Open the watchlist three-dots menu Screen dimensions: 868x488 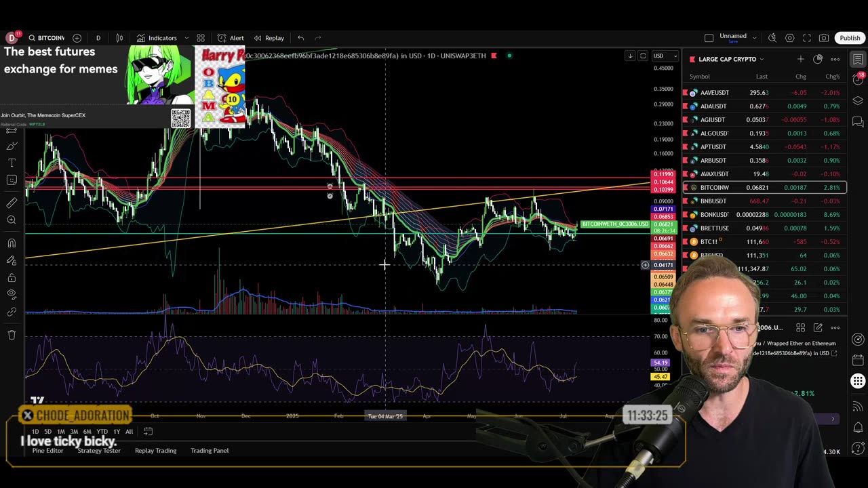(835, 59)
